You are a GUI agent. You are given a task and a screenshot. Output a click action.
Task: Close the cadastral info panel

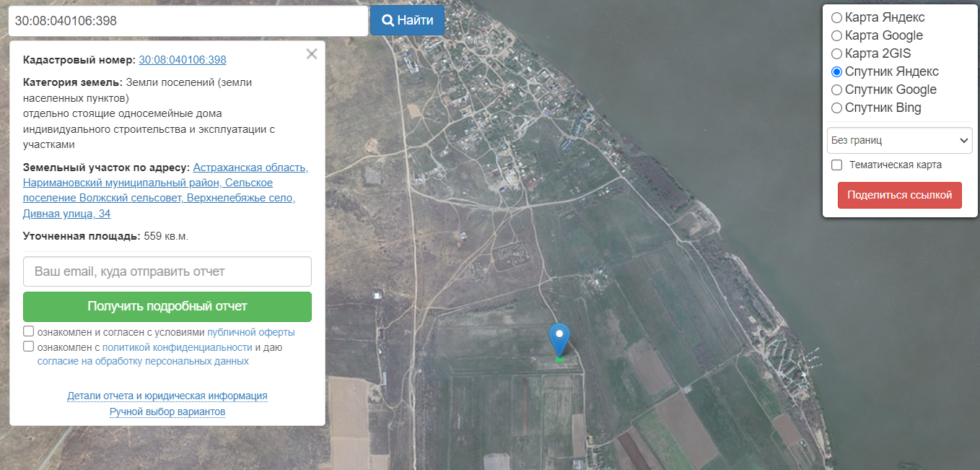(312, 54)
